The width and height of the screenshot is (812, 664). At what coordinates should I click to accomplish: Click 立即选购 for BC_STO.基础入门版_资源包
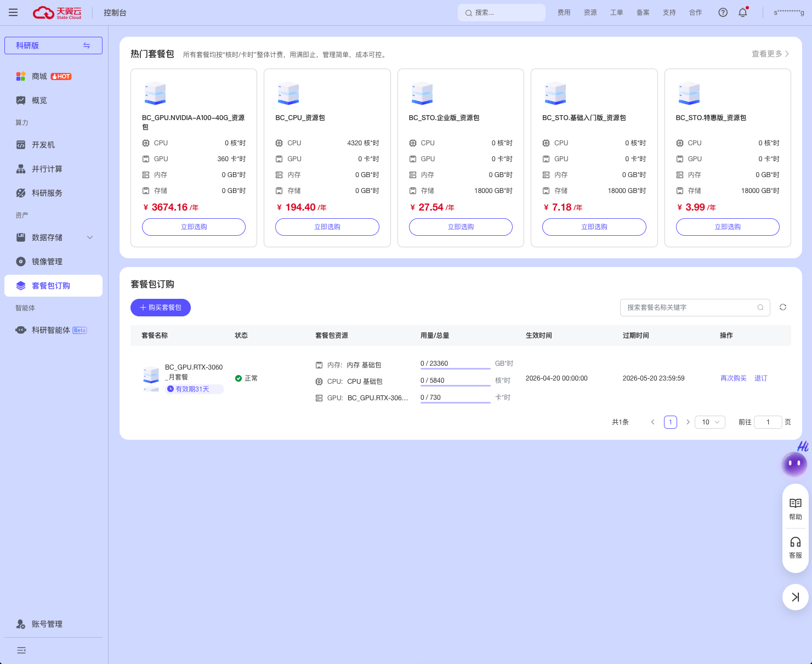pyautogui.click(x=594, y=227)
